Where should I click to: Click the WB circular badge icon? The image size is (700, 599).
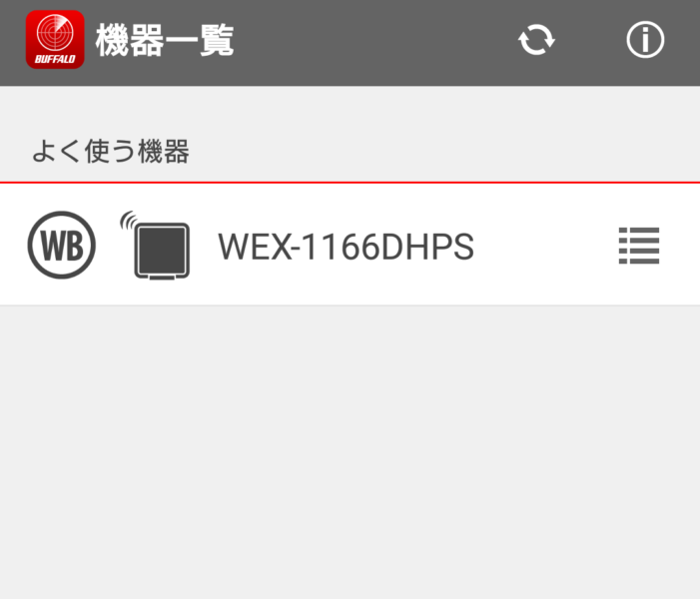coord(62,245)
